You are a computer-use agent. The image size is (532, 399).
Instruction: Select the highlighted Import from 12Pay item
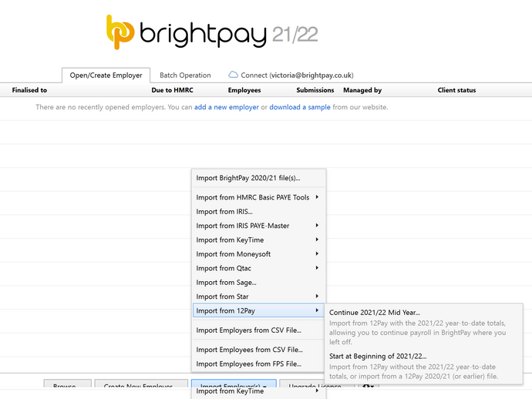coord(258,310)
